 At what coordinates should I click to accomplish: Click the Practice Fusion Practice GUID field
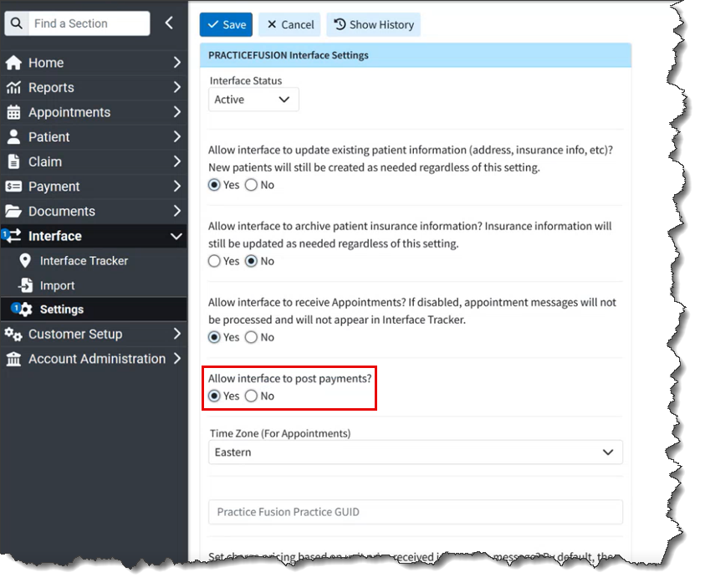416,512
